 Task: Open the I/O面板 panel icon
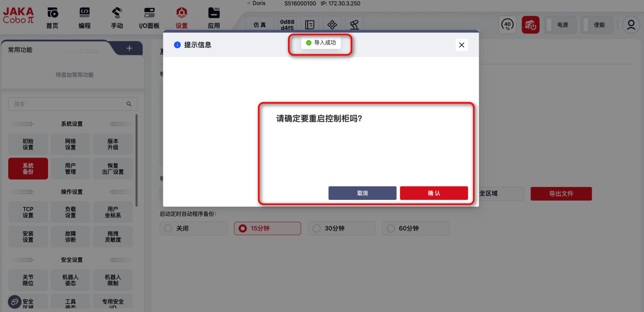point(149,13)
